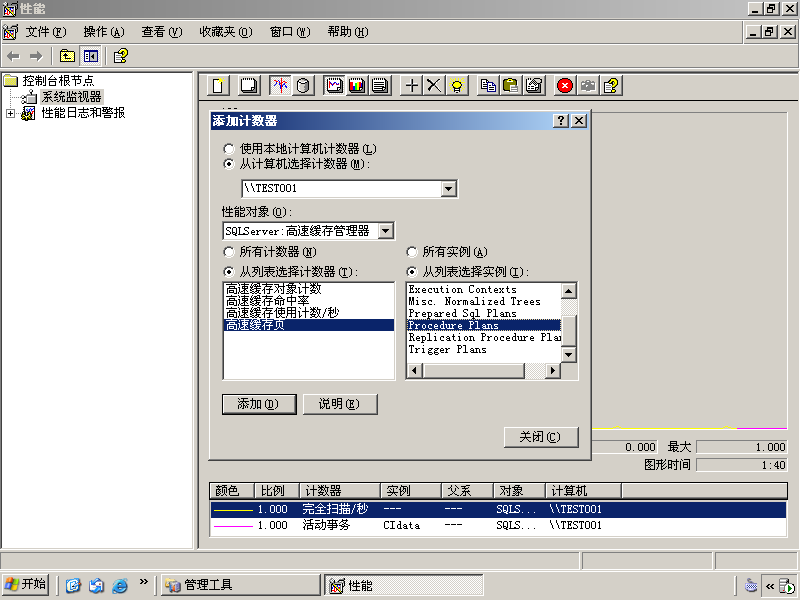Image resolution: width=800 pixels, height=600 pixels.
Task: Click the 说明(E) button
Action: [x=340, y=404]
